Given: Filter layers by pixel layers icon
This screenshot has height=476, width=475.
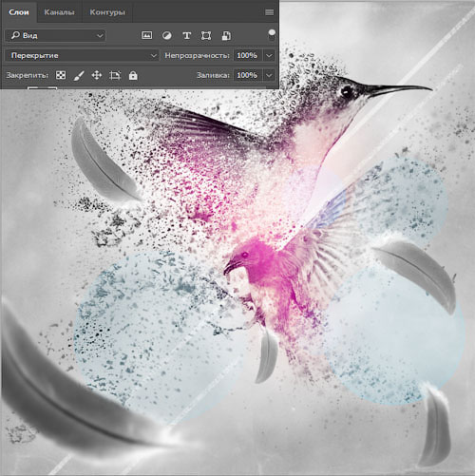Looking at the screenshot, I should 146,35.
